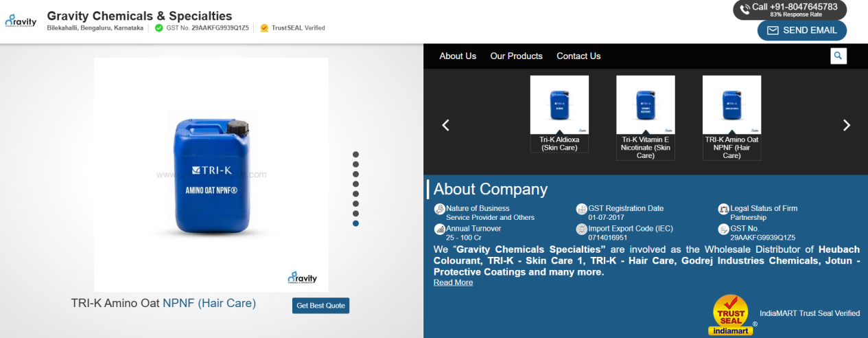Viewport: 868px width, 338px height.
Task: Open the search magnifier icon
Action: tap(838, 56)
